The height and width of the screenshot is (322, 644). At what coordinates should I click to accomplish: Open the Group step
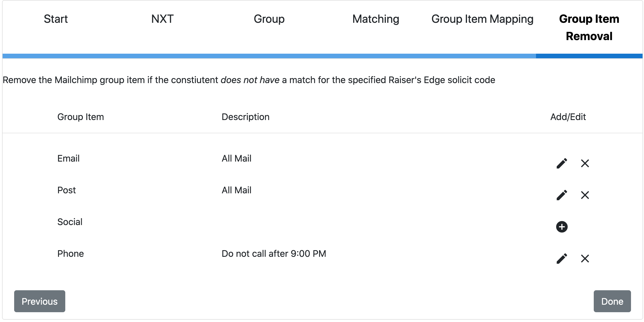(269, 19)
